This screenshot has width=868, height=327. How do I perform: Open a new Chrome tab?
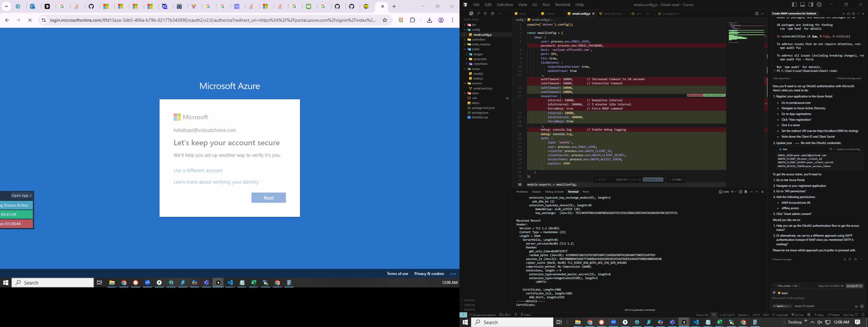[x=394, y=6]
